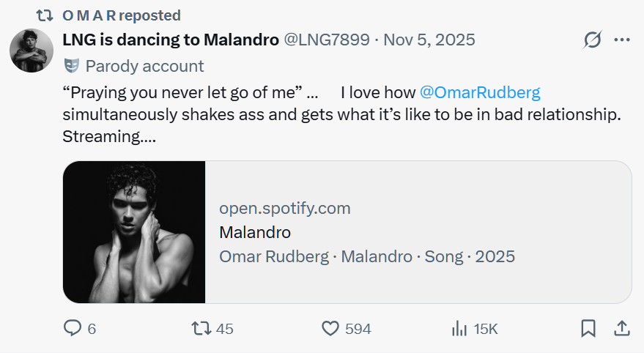Like the tweet with the heart icon
Viewport: 644px width, 353px height.
(x=331, y=329)
